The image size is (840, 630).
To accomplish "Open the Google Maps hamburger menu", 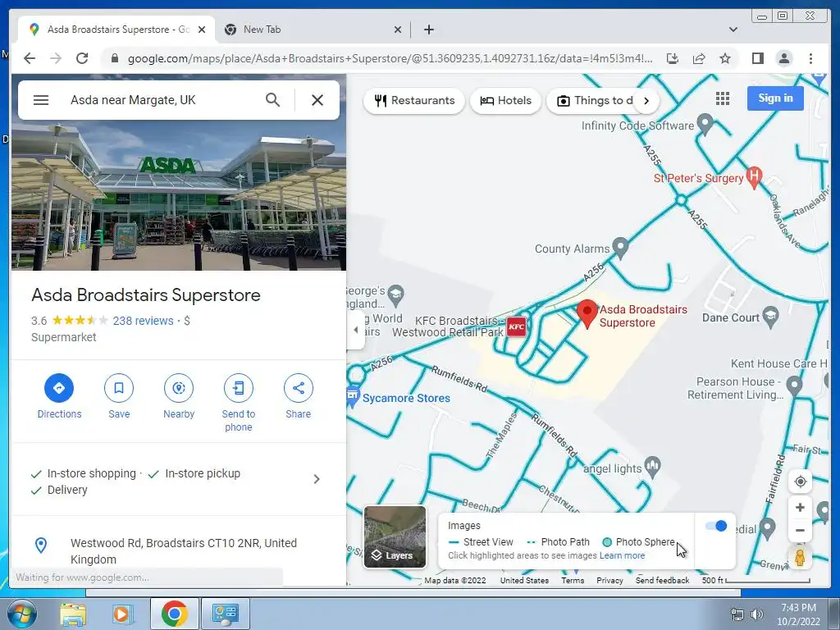I will click(41, 100).
